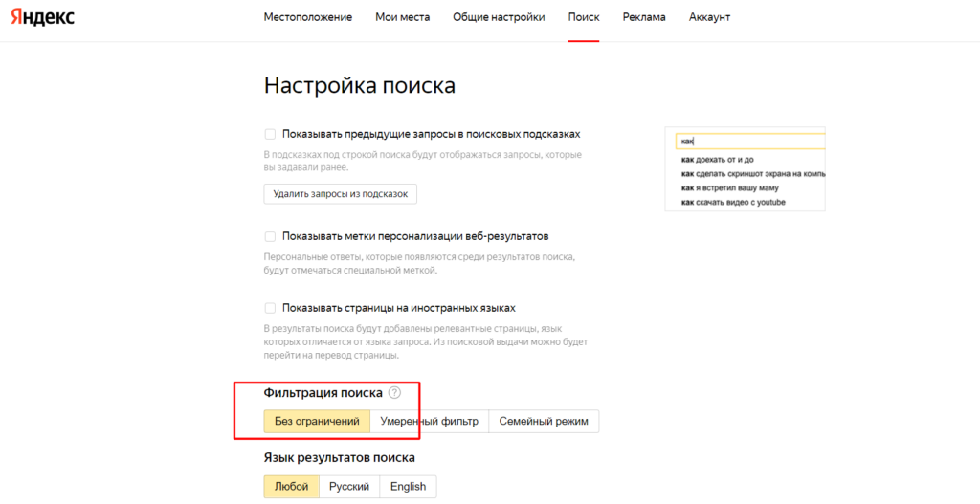Viewport: 980px width, 504px height.
Task: Enable Семейный режим filter
Action: click(x=544, y=421)
